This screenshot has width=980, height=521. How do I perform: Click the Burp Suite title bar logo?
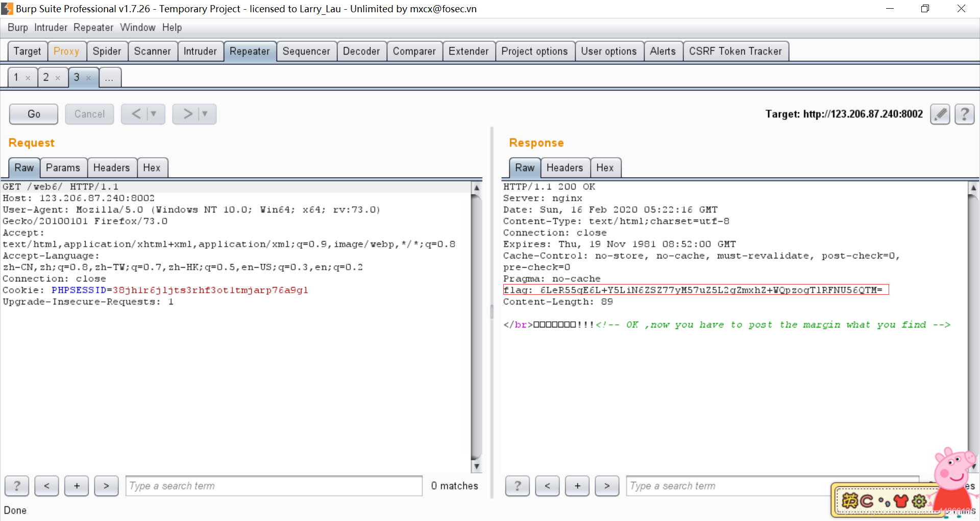(7, 9)
